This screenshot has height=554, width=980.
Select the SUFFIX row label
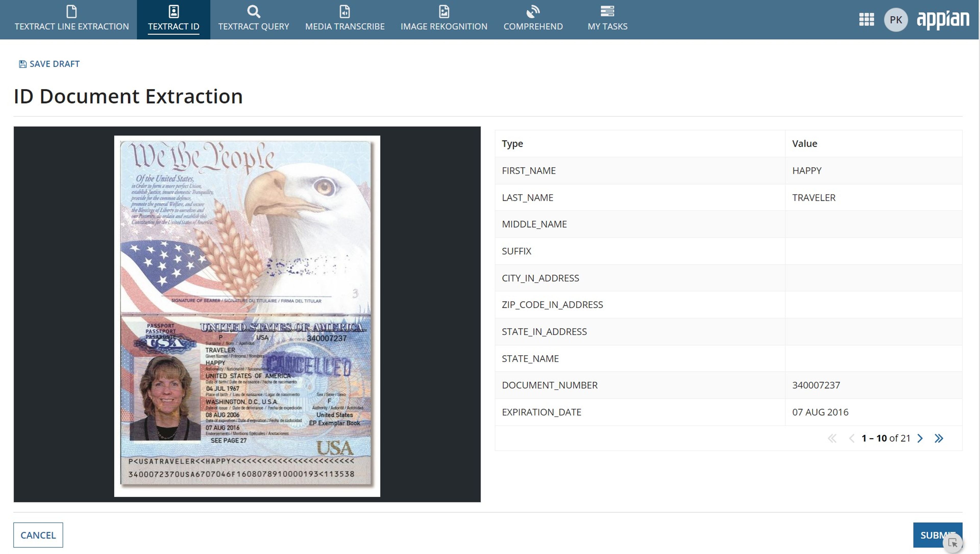pos(516,251)
